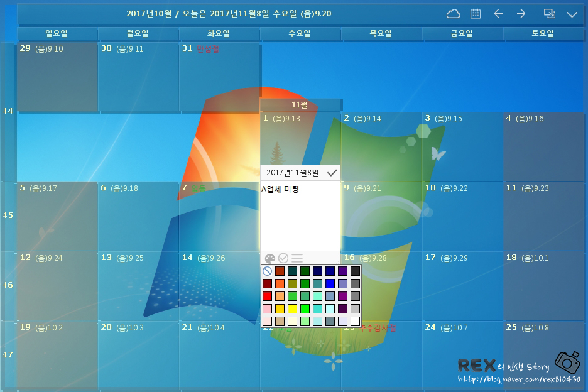This screenshot has width=588, height=392.
Task: Select the dark maroon red swatch
Action: [267, 283]
